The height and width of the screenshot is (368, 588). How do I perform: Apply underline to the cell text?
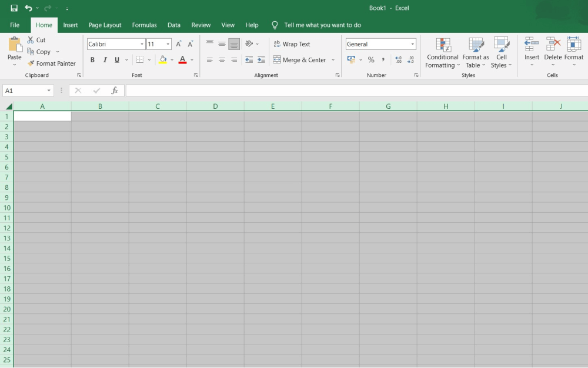(116, 59)
